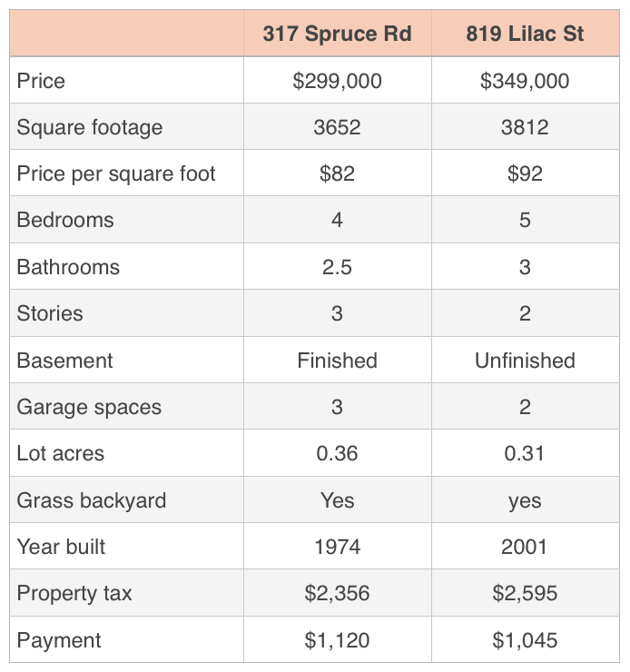Click the Unfinished basement cell
Screen dimensions: 630x672
(525, 360)
